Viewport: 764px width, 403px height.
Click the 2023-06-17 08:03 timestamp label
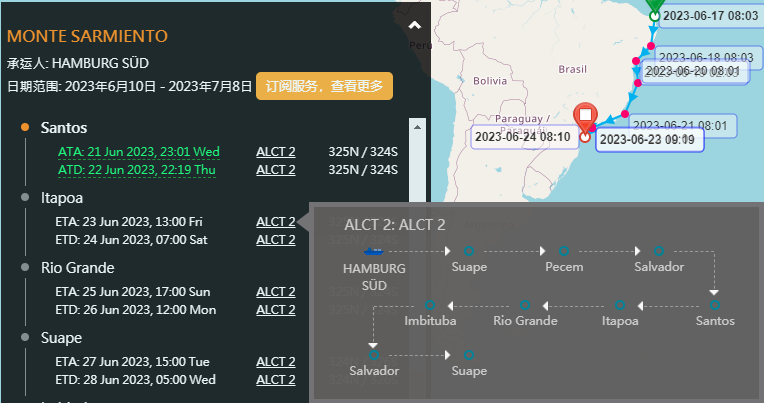(710, 16)
